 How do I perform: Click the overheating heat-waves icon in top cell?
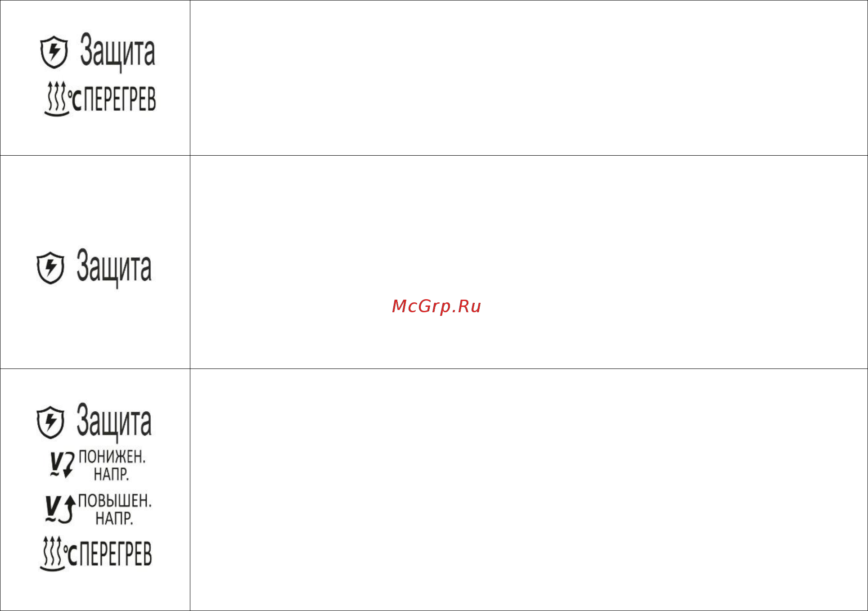coord(56,99)
